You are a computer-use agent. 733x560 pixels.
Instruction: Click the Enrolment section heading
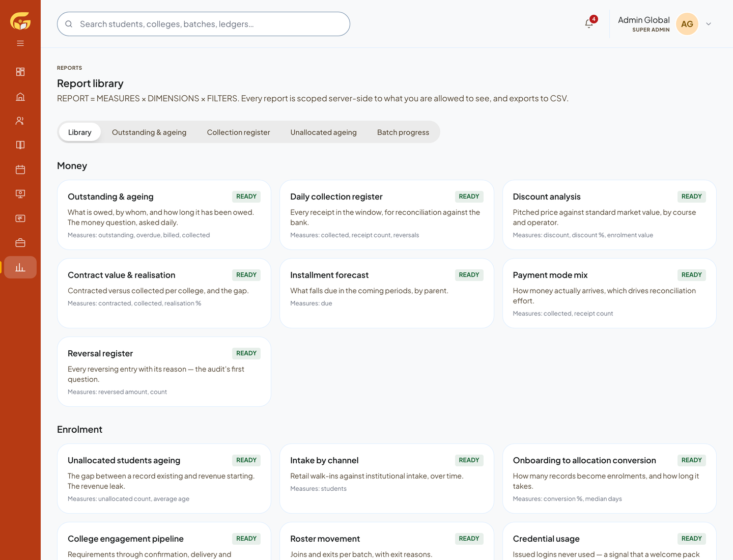80,430
